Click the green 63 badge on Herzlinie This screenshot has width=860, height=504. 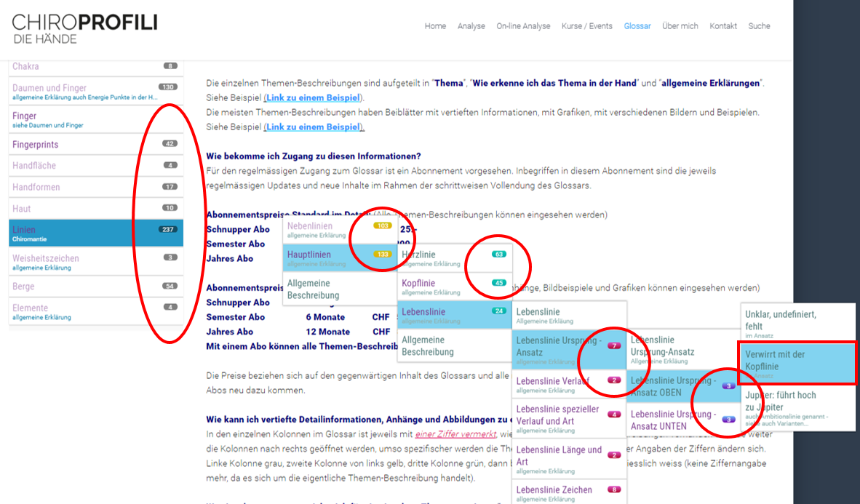click(x=498, y=255)
